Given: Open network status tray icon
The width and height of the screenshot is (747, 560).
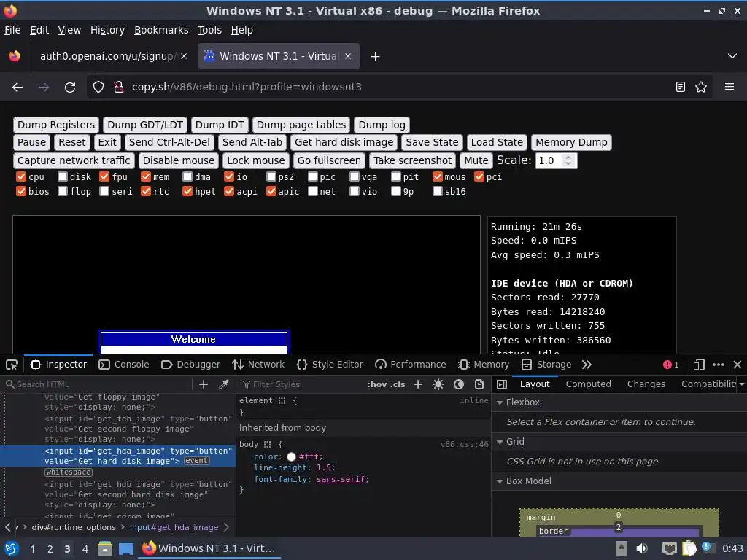Looking at the screenshot, I should tap(670, 548).
